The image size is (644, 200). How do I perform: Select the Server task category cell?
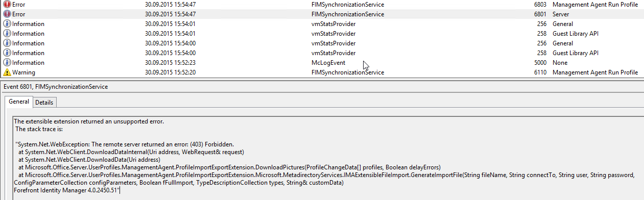point(561,14)
